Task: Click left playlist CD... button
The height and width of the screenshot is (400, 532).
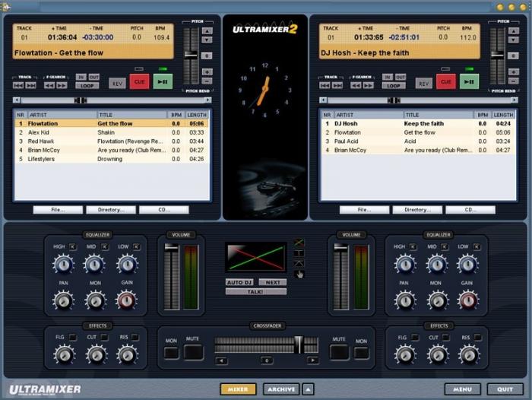Action: [164, 210]
